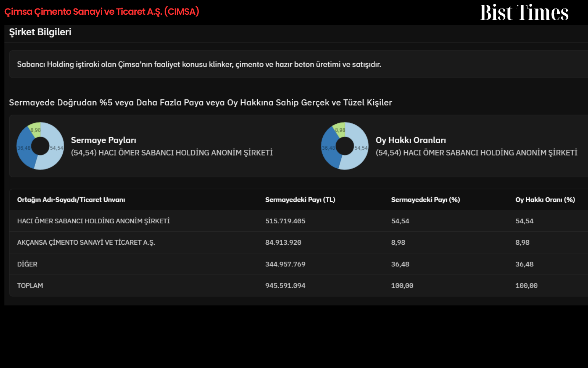Click the Oy Hakkı Oranı (%) column header
This screenshot has height=368, width=588.
[x=545, y=200]
